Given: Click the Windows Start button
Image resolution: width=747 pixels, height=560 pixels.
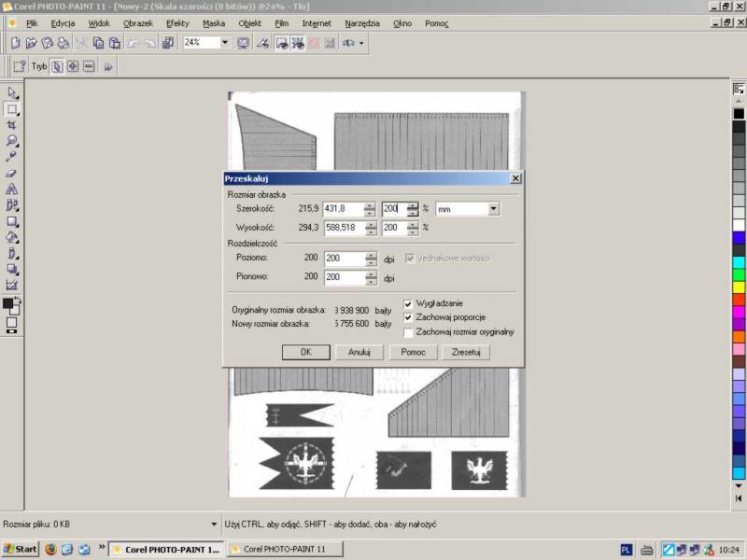Looking at the screenshot, I should click(x=20, y=549).
